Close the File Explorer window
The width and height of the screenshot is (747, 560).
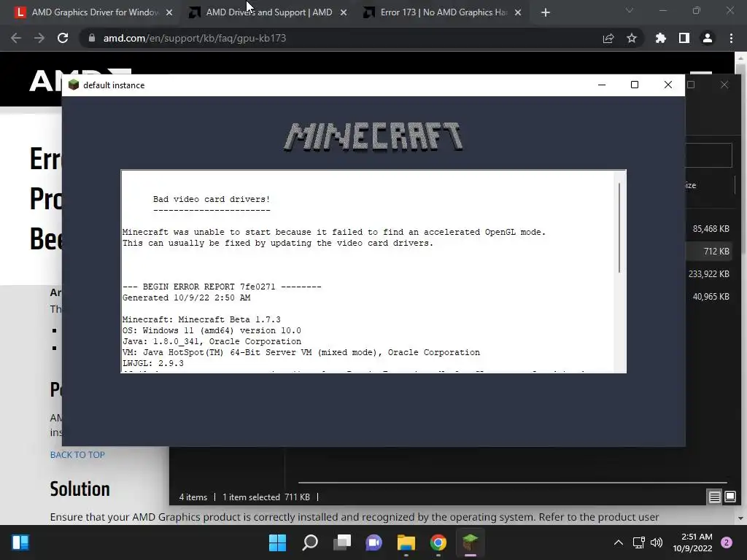(x=724, y=85)
